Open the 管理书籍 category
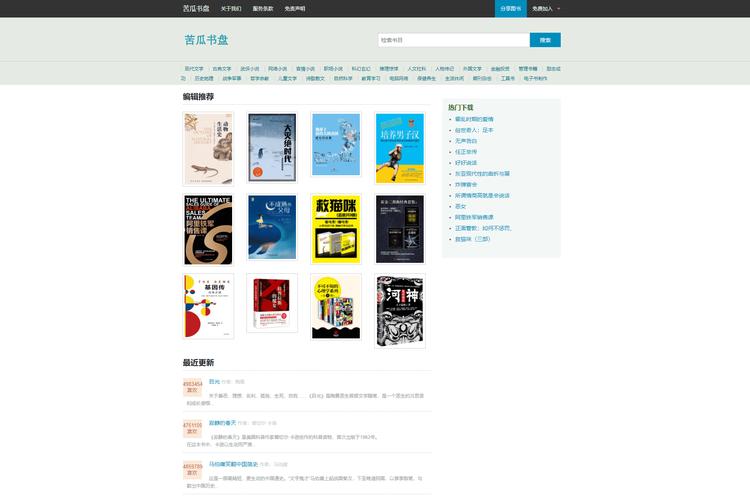The width and height of the screenshot is (750, 500). pos(528,69)
